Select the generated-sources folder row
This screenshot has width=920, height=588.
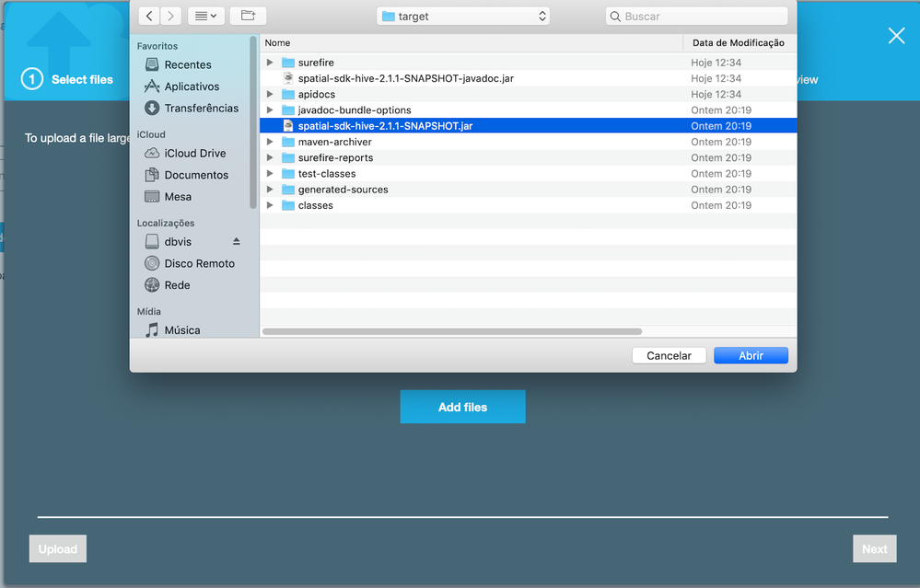click(x=528, y=189)
